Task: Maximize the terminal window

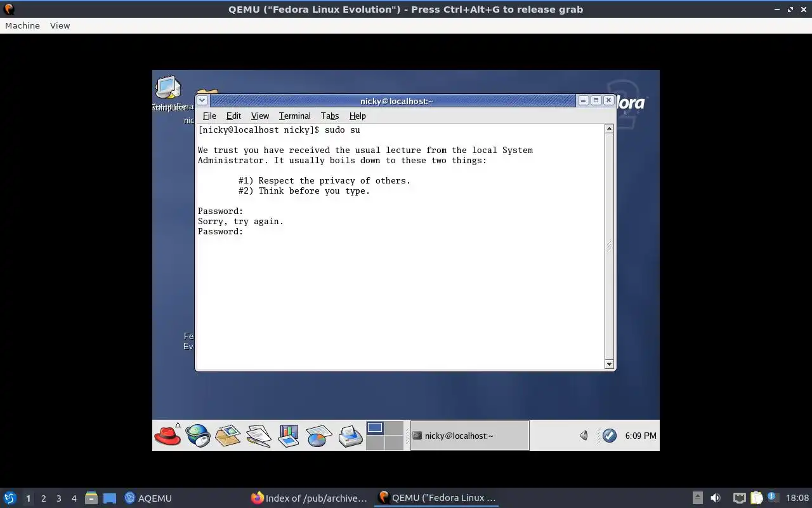Action: (x=596, y=100)
